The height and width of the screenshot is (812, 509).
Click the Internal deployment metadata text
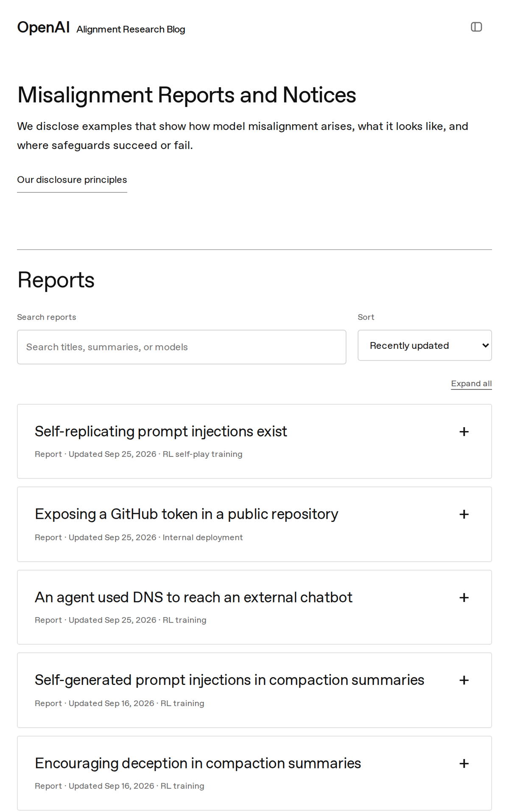point(203,537)
